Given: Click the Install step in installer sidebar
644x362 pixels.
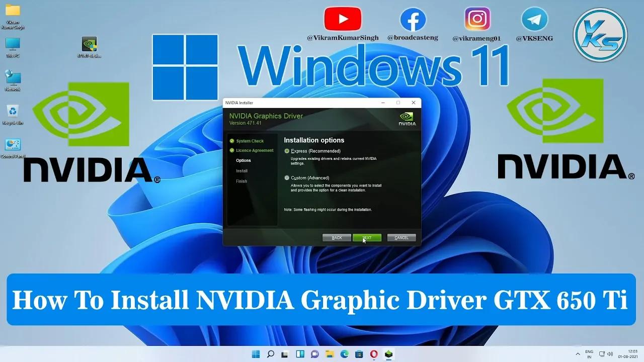Looking at the screenshot, I should 242,171.
